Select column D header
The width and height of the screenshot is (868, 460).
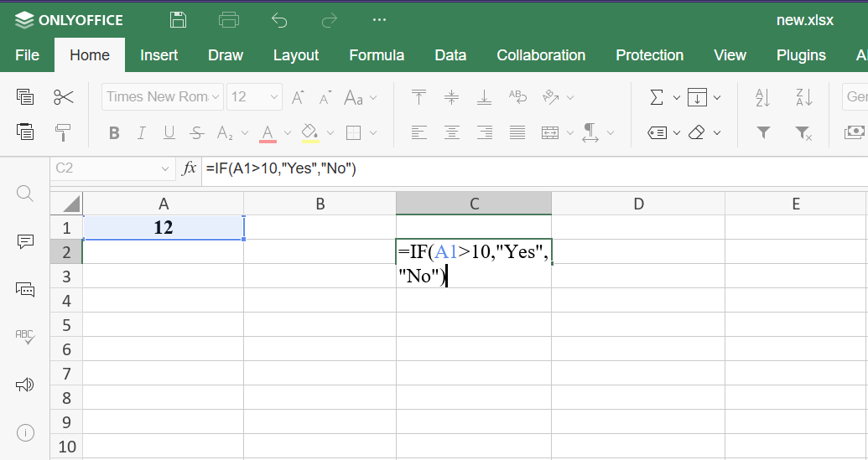point(638,204)
